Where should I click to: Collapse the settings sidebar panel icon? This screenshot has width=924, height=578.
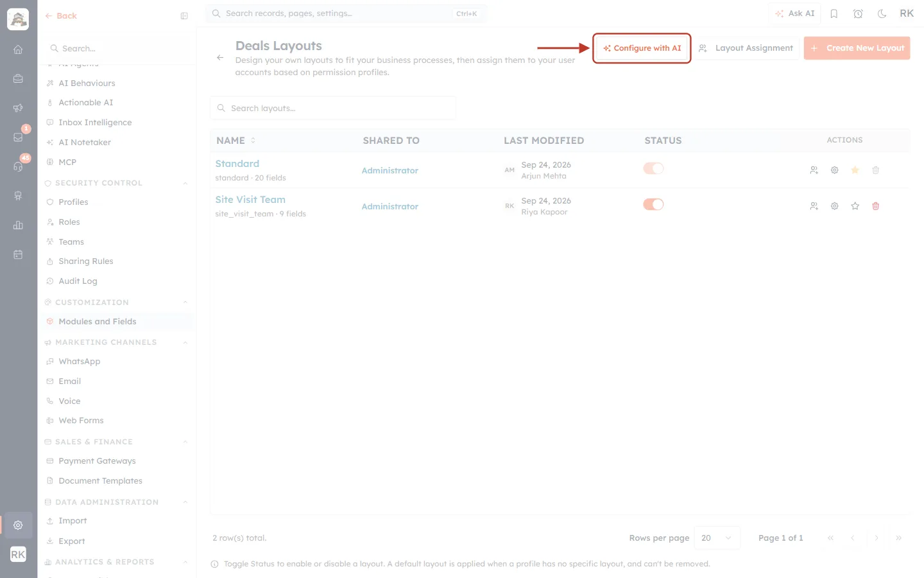click(184, 16)
